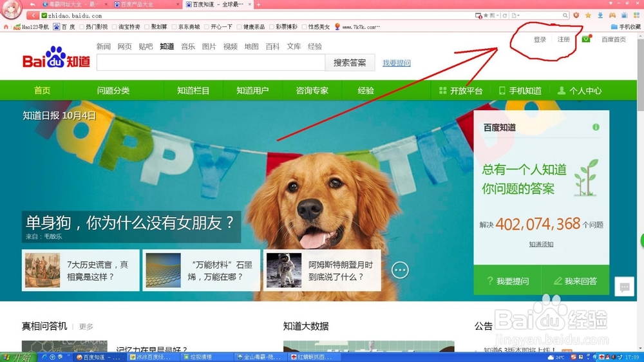Click the blue download arrow icon
This screenshot has width=644, height=362.
(x=600, y=15)
